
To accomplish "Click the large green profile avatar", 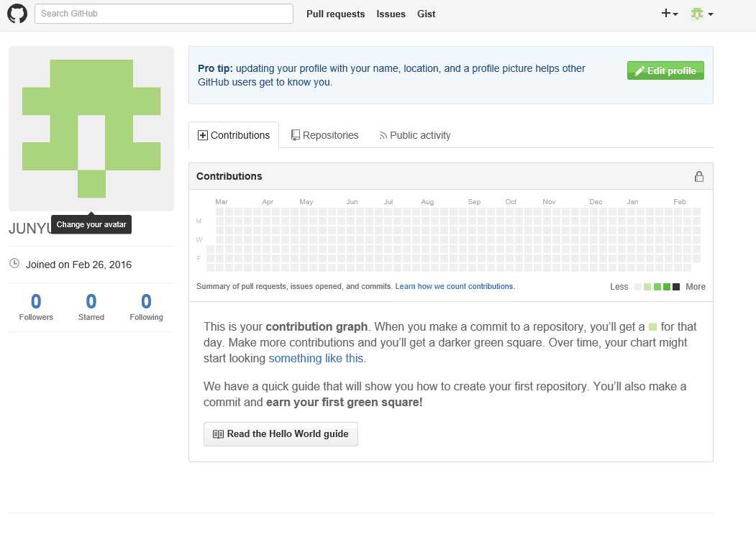I will (91, 129).
